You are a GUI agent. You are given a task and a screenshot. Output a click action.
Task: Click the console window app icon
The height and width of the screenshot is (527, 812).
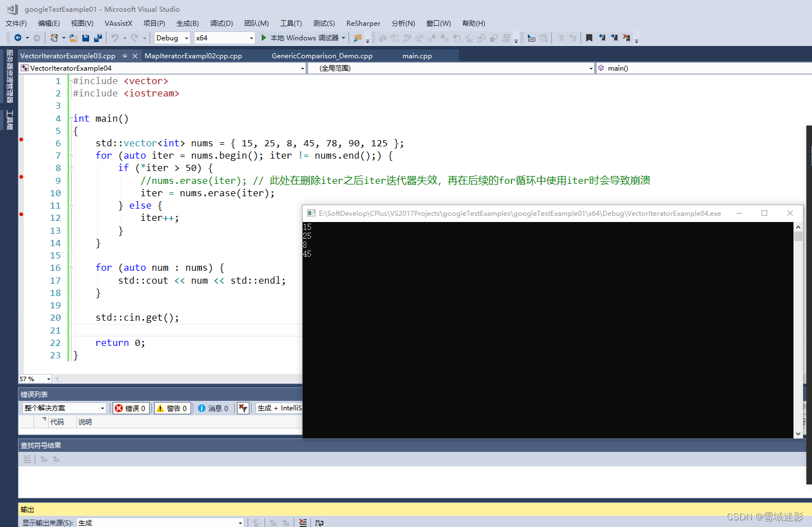pyautogui.click(x=311, y=213)
